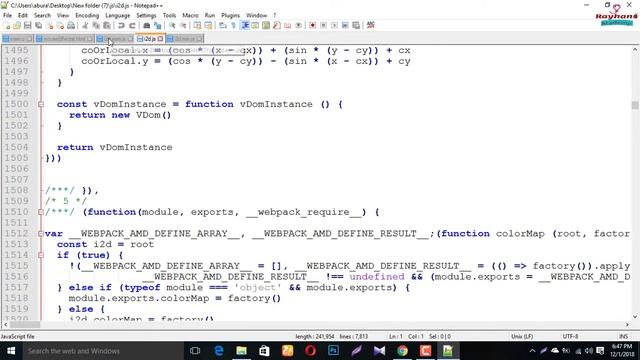Collapse the fold marker at line 1512

pos(41,234)
